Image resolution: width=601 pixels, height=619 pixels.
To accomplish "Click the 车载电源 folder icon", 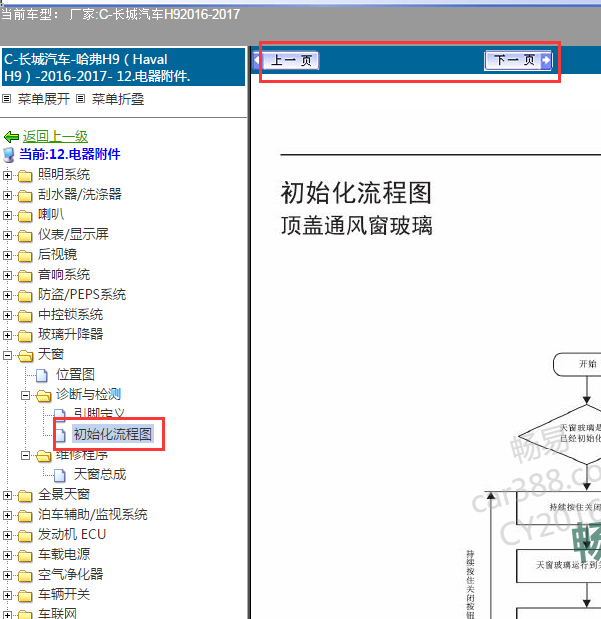I will [x=25, y=556].
